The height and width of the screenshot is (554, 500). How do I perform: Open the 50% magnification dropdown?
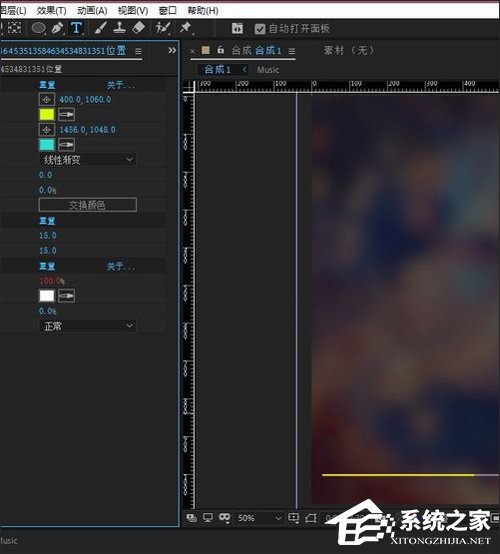coord(259,518)
